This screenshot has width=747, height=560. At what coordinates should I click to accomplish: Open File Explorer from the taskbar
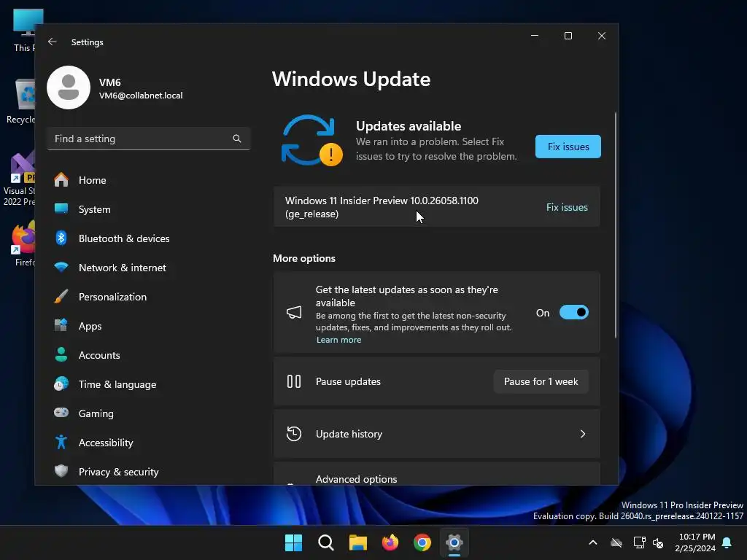click(x=357, y=542)
